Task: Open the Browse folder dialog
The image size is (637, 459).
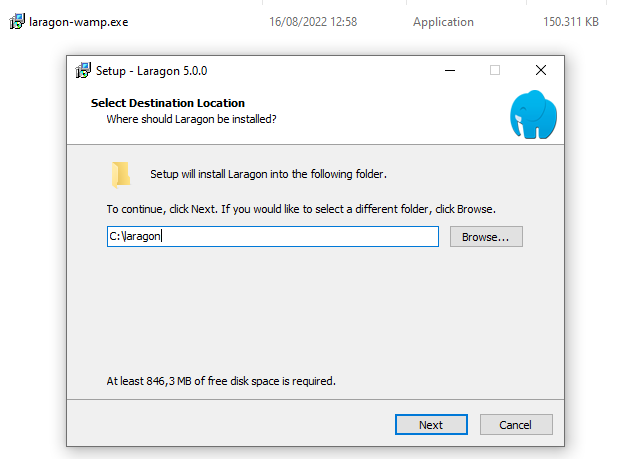Action: [486, 236]
